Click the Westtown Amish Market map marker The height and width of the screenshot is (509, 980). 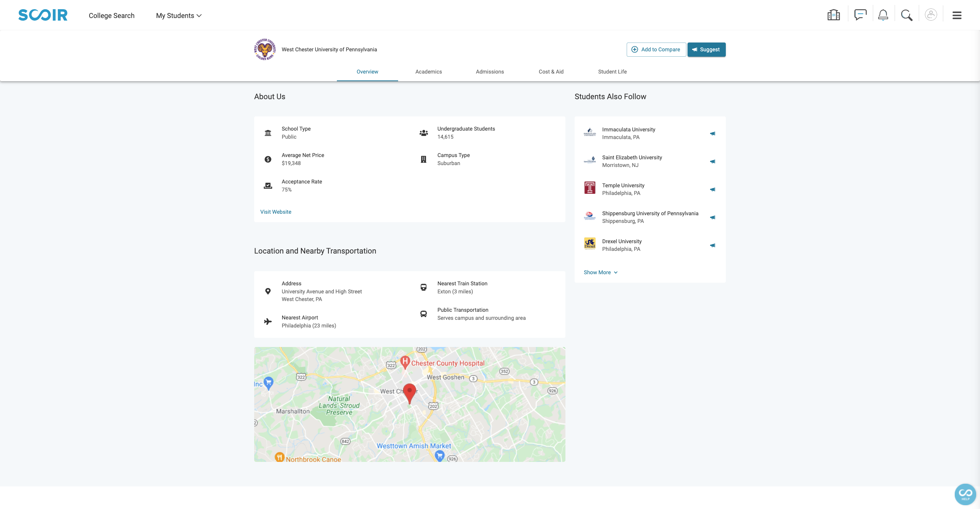click(440, 456)
